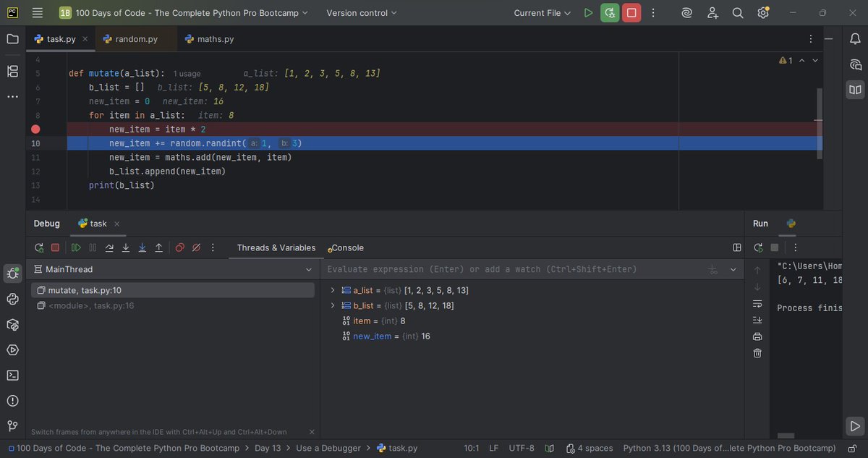Switch to the debugger Console tab

point(346,247)
